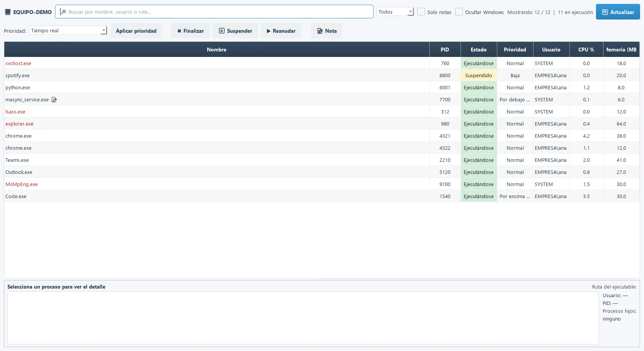Click the Baja priority cell
This screenshot has height=351, width=644.
pos(515,75)
